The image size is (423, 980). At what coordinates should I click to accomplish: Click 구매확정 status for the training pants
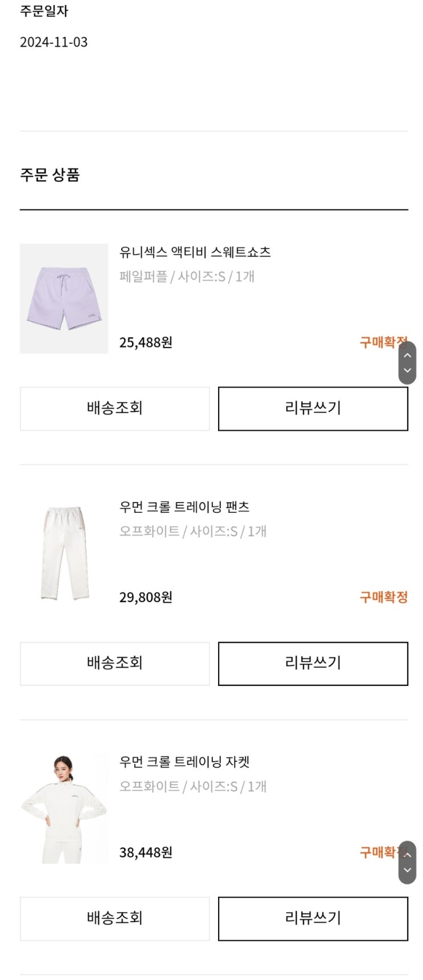[384, 597]
